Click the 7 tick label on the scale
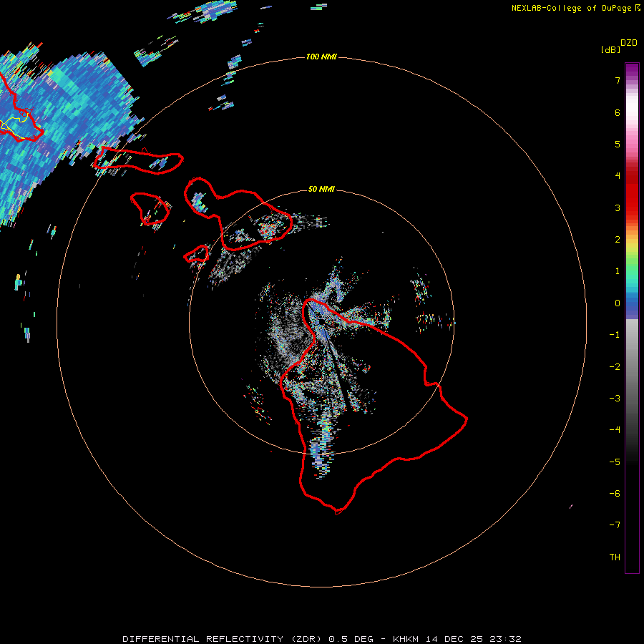 tap(618, 80)
